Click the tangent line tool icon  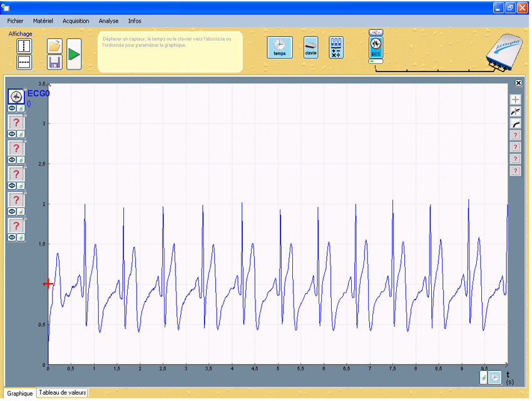[x=515, y=112]
